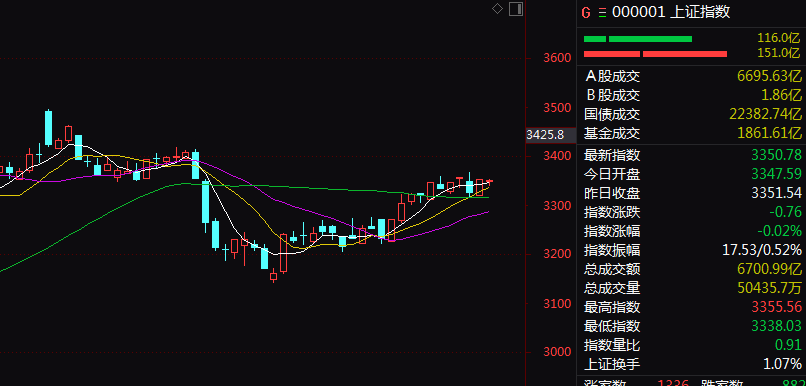Click the 3600 price axis label
The width and height of the screenshot is (806, 386).
[x=558, y=58]
